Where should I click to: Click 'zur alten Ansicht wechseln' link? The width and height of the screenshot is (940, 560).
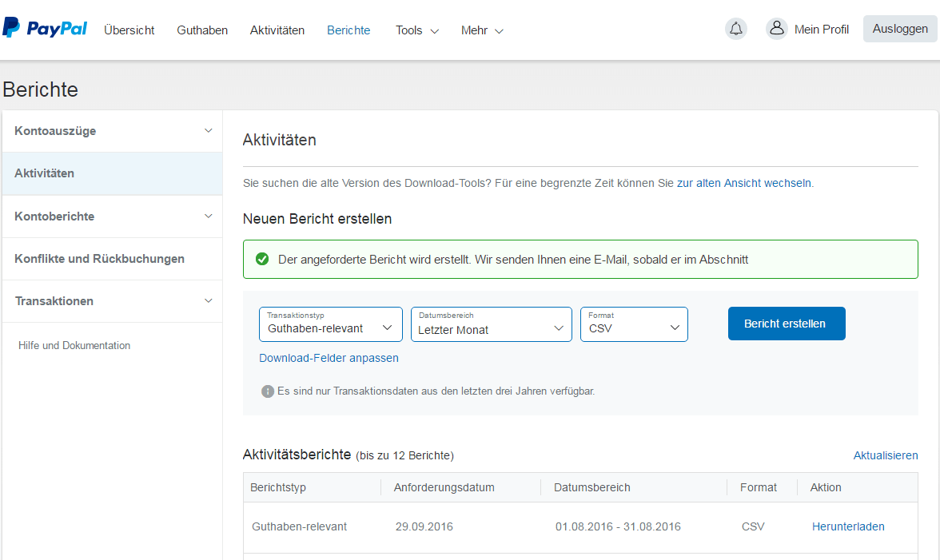(744, 183)
